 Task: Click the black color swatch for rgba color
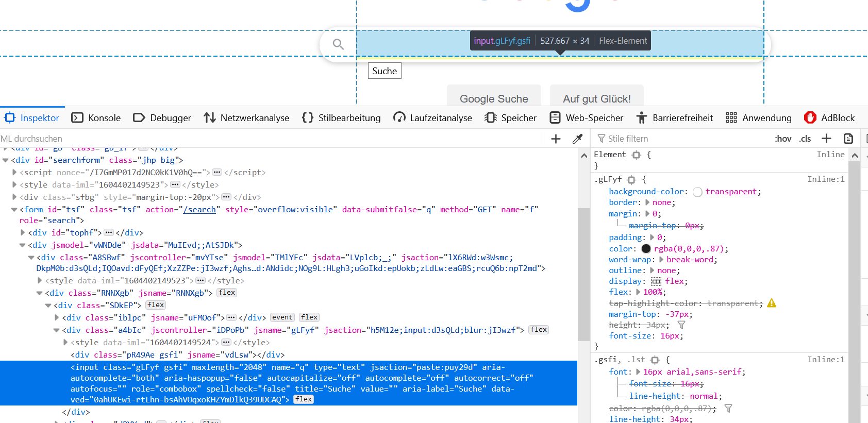coord(646,249)
